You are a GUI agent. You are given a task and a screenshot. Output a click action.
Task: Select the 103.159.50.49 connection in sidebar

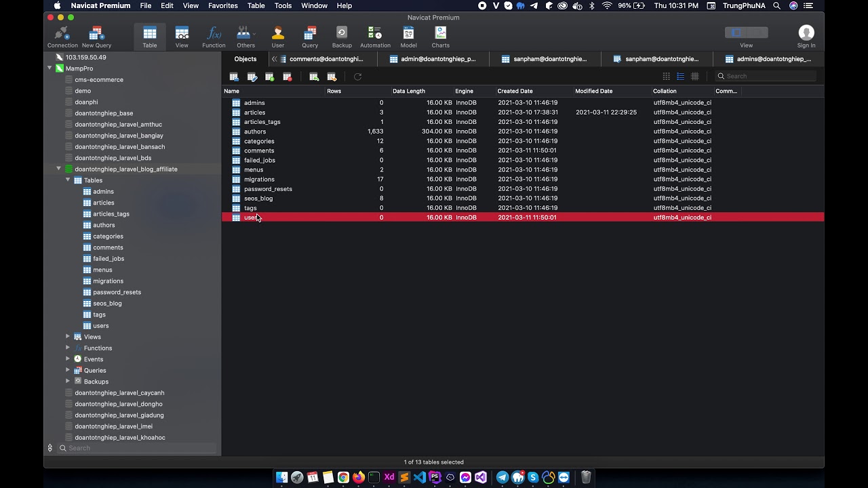[x=85, y=58]
